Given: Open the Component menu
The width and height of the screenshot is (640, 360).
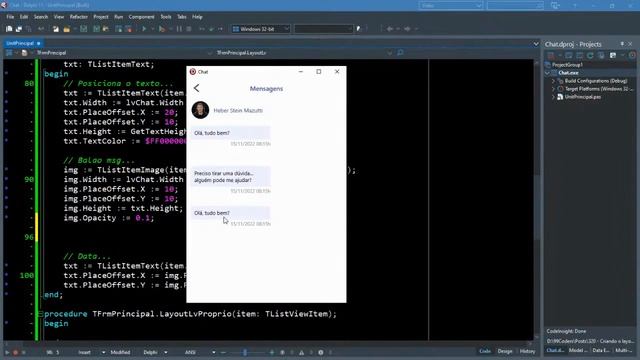Looking at the screenshot, I should click(142, 17).
